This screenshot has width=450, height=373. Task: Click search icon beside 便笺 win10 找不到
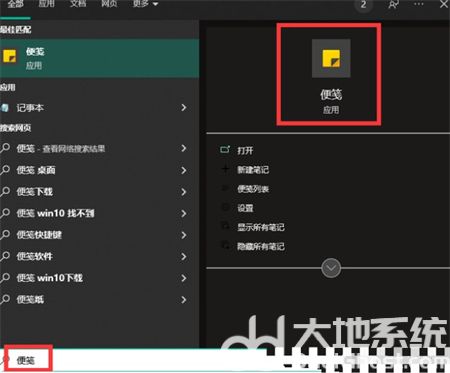coord(5,213)
